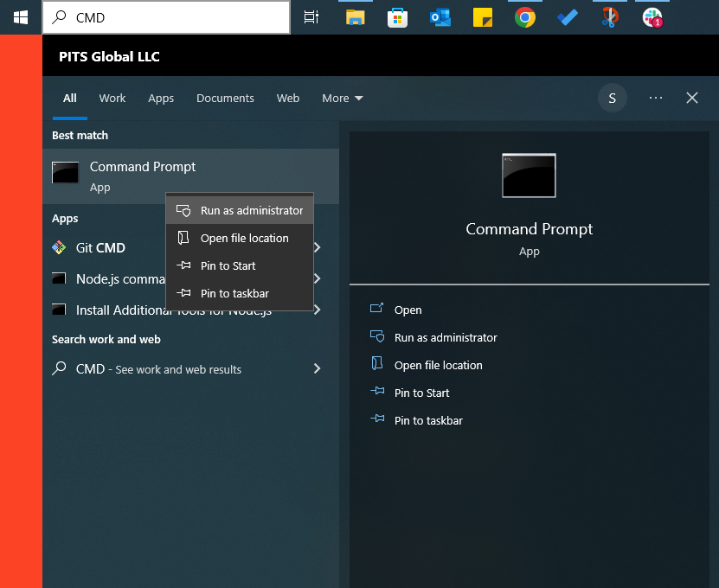Viewport: 719px width, 588px height.
Task: Close the search panel with X
Action: click(x=692, y=98)
